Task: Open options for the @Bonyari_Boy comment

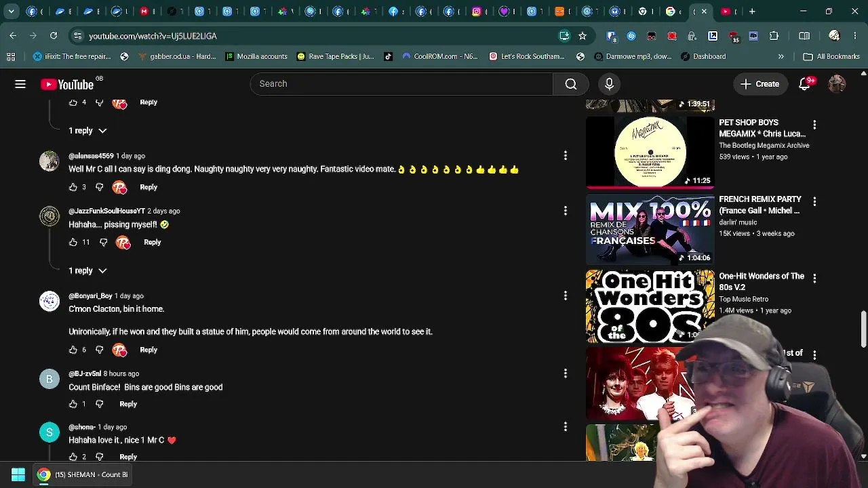Action: tap(566, 296)
